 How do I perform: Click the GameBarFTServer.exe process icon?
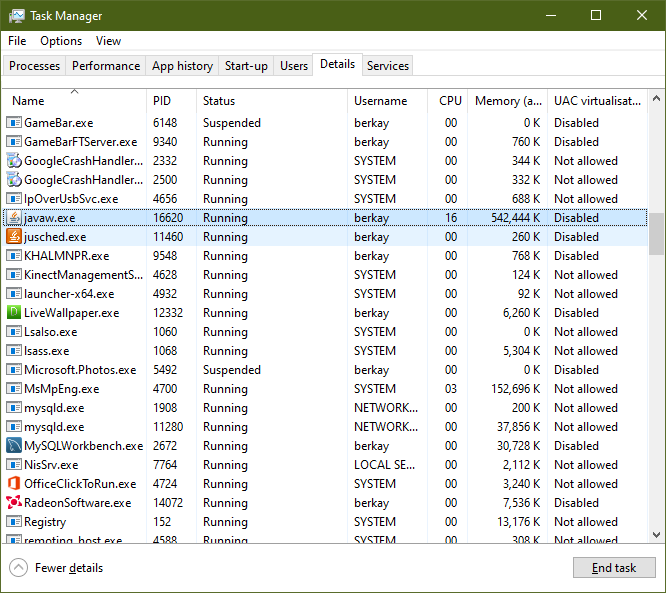click(14, 142)
